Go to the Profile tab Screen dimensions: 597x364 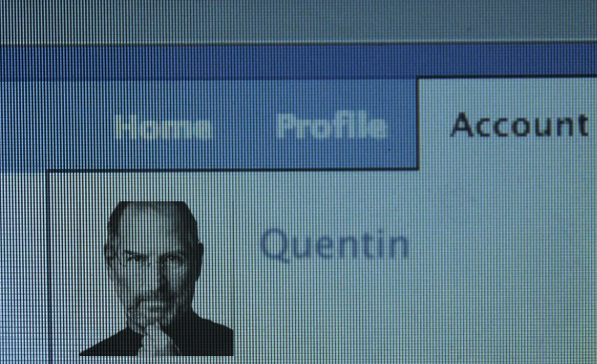tap(332, 126)
